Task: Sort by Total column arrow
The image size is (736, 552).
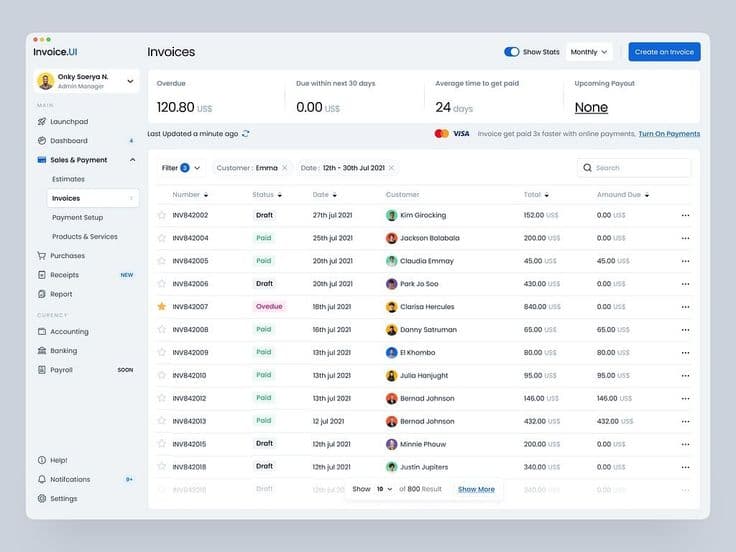Action: [546, 195]
